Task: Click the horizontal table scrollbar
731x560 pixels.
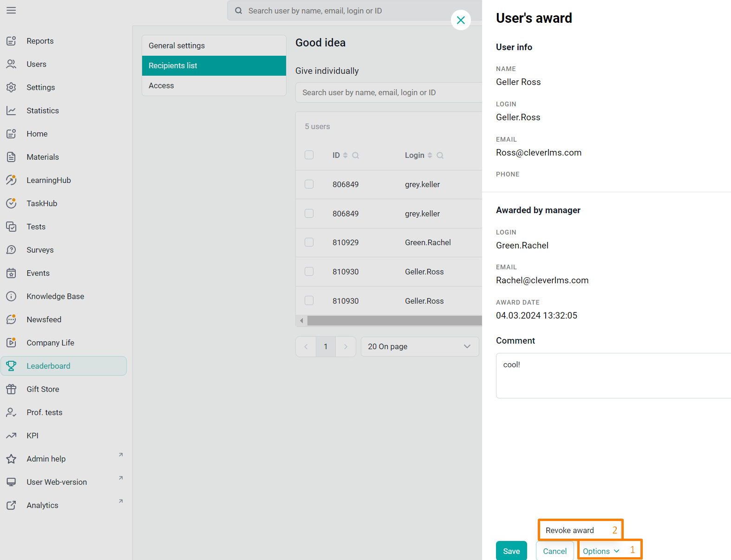Action: pos(395,320)
